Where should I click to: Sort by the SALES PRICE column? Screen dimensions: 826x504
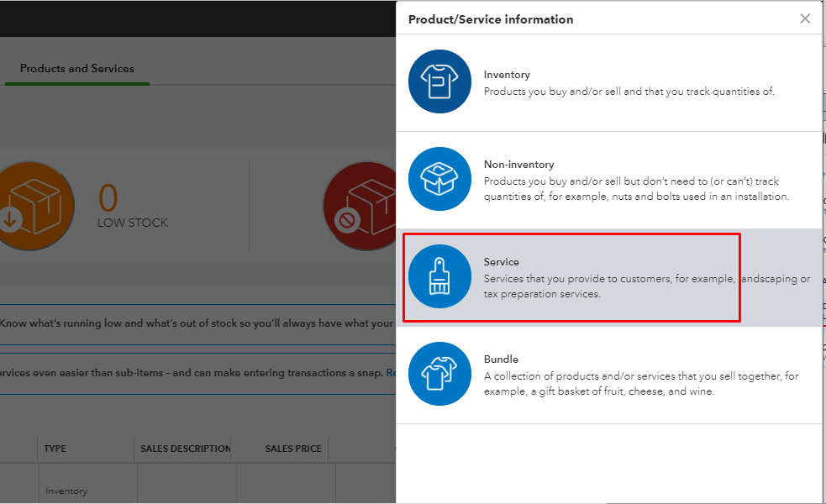tap(293, 449)
